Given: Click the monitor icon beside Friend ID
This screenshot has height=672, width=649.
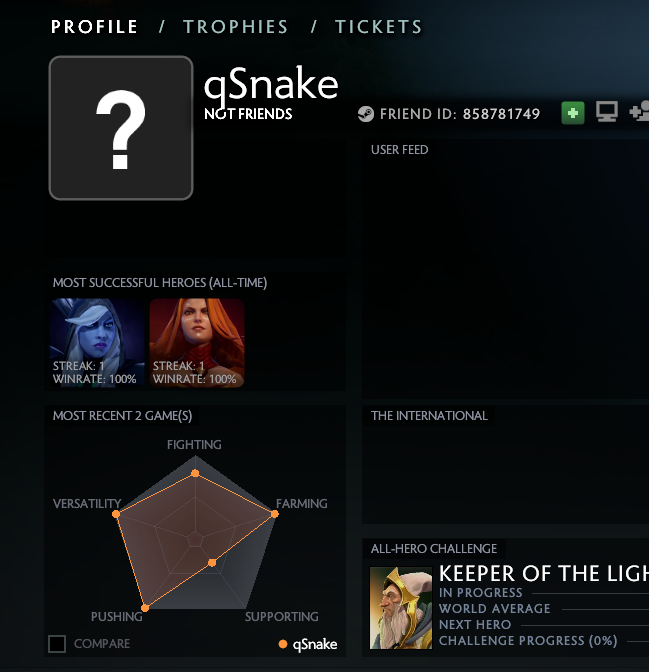Looking at the screenshot, I should [x=607, y=111].
